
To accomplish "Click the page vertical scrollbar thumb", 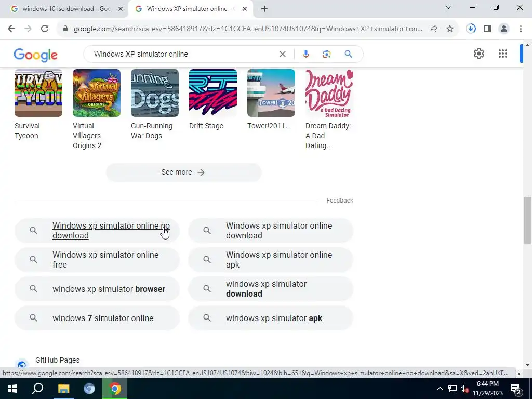I will [x=527, y=220].
